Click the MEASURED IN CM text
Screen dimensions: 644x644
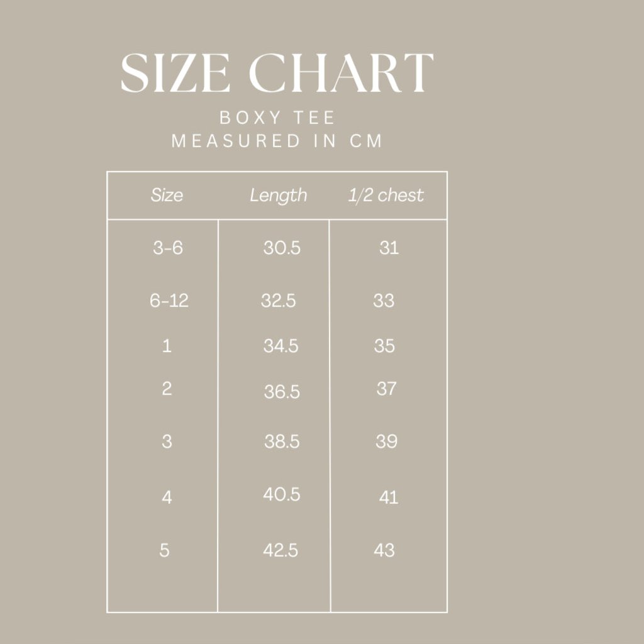[x=277, y=141]
